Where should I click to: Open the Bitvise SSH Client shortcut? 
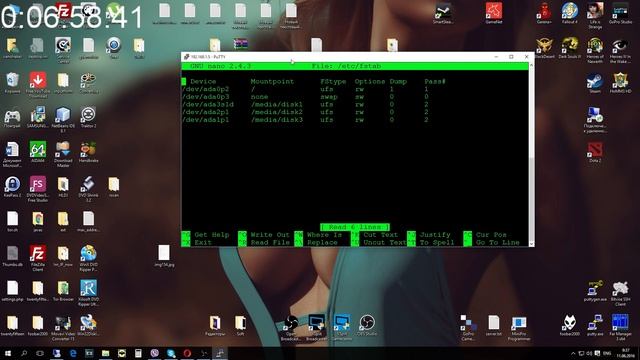(x=620, y=292)
